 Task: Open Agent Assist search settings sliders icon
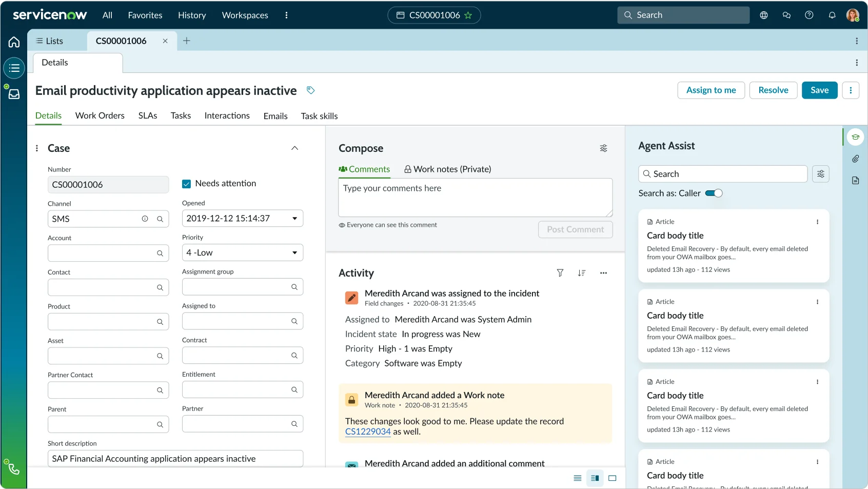[820, 173]
